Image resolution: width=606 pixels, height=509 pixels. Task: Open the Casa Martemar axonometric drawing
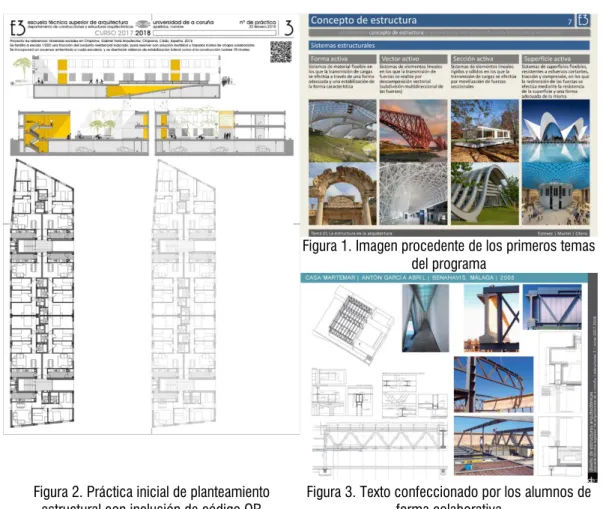click(x=353, y=324)
